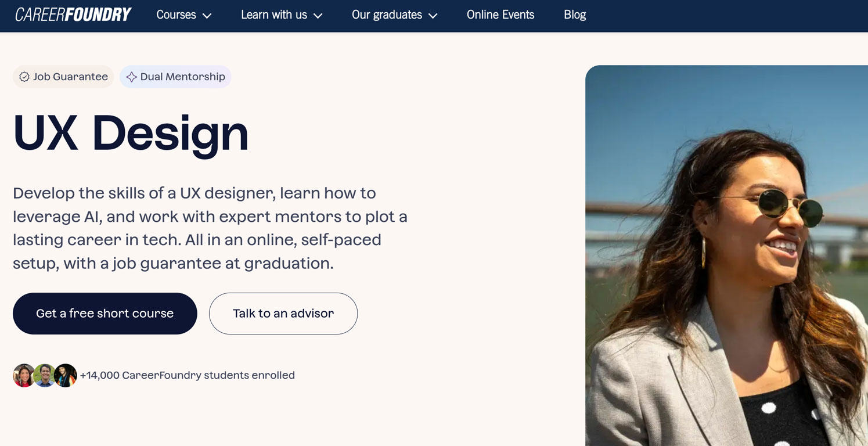Open the Online Events page

(500, 15)
